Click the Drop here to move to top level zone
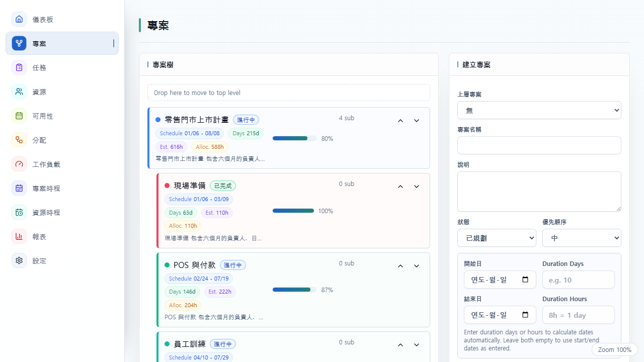 (289, 93)
